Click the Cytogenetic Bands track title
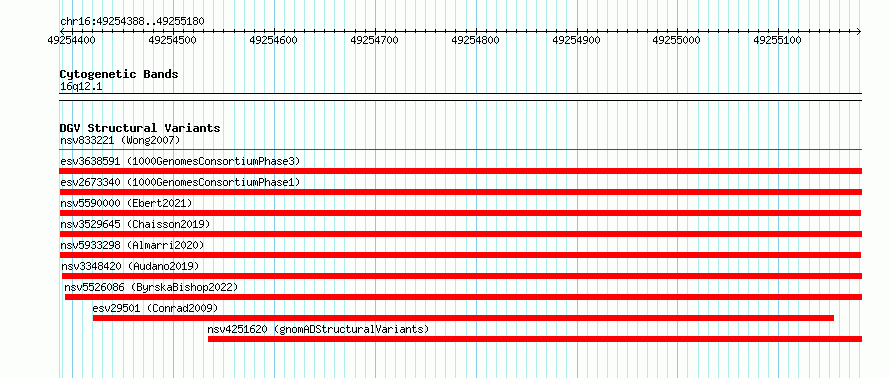The height and width of the screenshot is (378, 890). 119,74
